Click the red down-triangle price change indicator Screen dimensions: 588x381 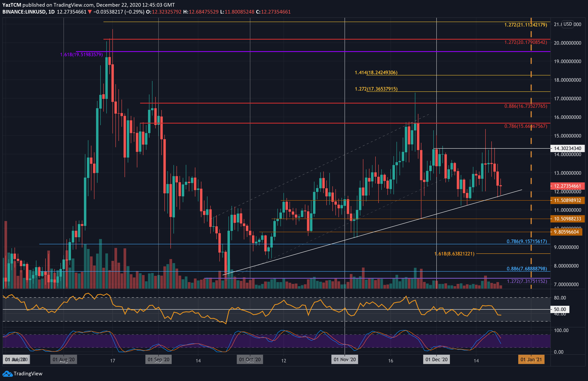90,12
